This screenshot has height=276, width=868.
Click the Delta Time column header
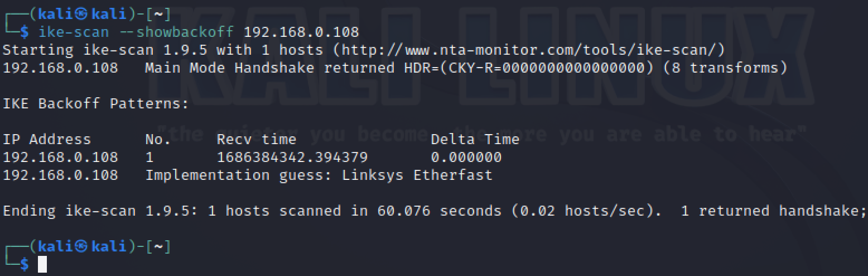point(475,139)
